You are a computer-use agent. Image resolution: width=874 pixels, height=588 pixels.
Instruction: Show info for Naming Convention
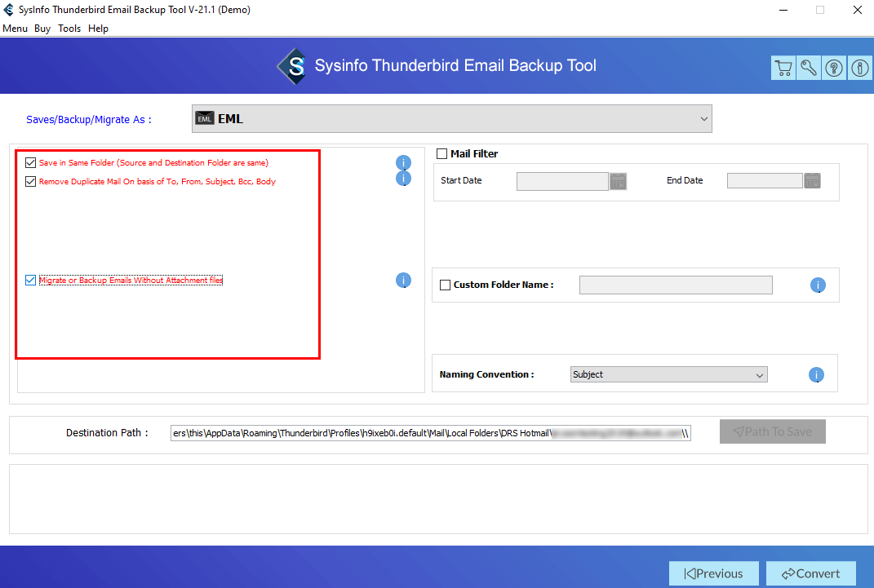click(x=817, y=375)
